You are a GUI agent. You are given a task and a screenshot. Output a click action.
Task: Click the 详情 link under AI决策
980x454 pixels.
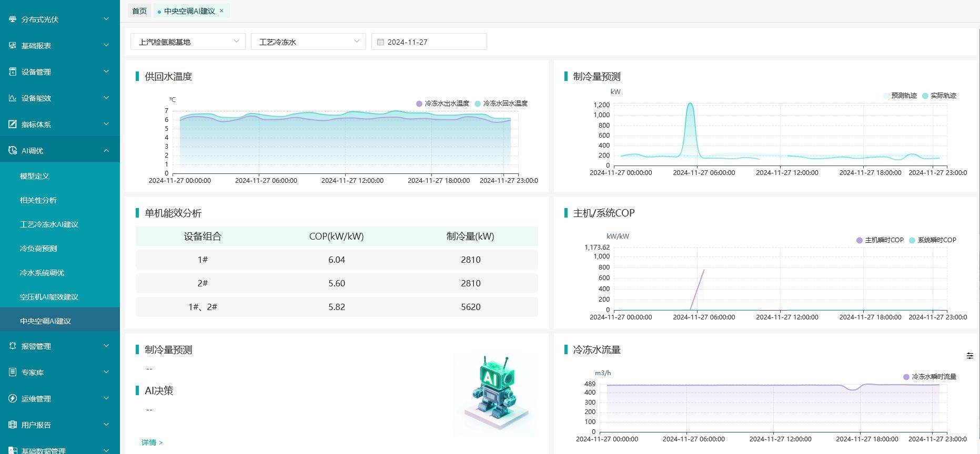(x=151, y=442)
